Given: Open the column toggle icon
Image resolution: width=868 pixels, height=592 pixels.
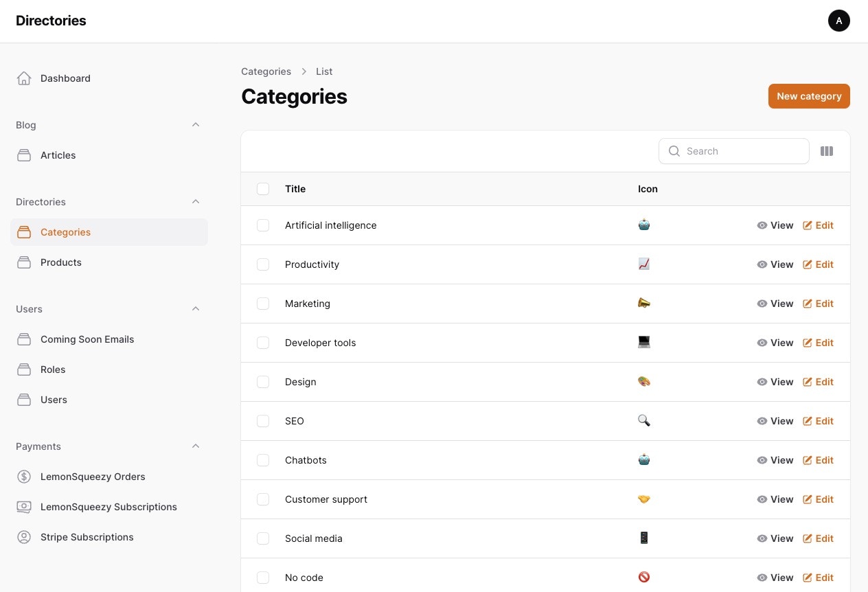Looking at the screenshot, I should pos(827,151).
